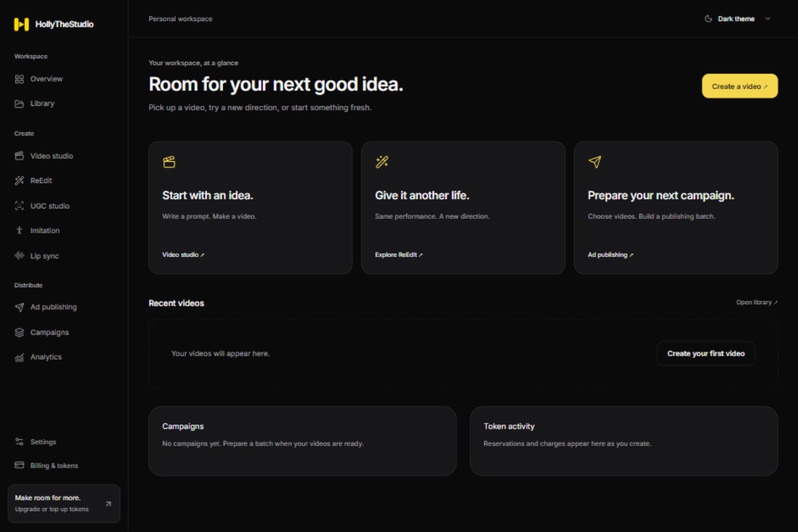This screenshot has height=532, width=798.
Task: Click the HollyTheStudio logo icon
Action: [21, 24]
